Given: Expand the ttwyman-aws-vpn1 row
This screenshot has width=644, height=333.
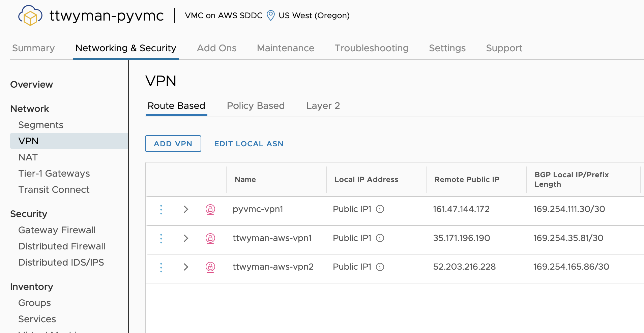Looking at the screenshot, I should (186, 238).
